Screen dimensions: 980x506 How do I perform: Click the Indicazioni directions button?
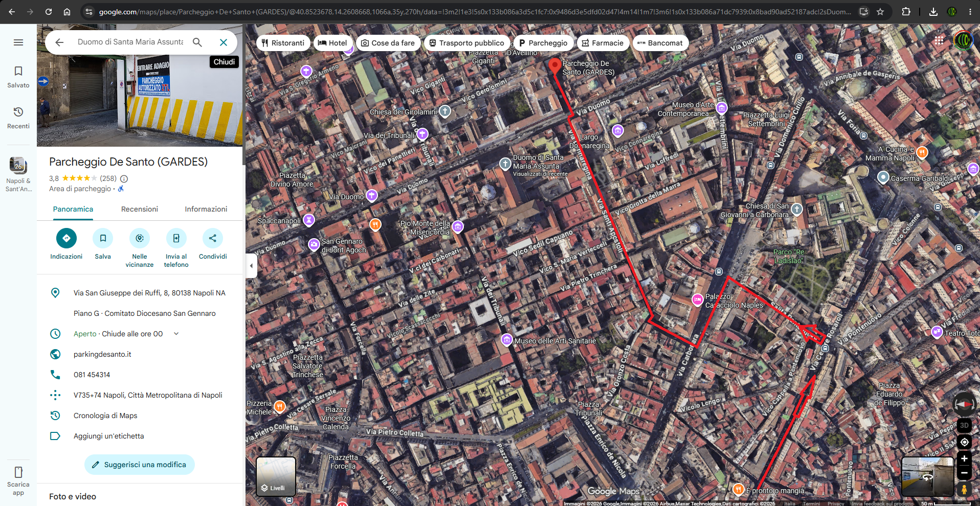coord(66,245)
